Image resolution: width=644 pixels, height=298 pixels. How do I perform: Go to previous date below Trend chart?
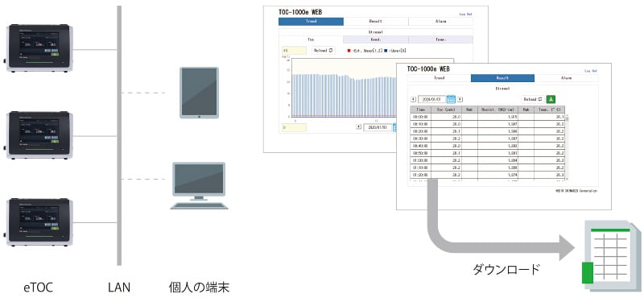[358, 127]
